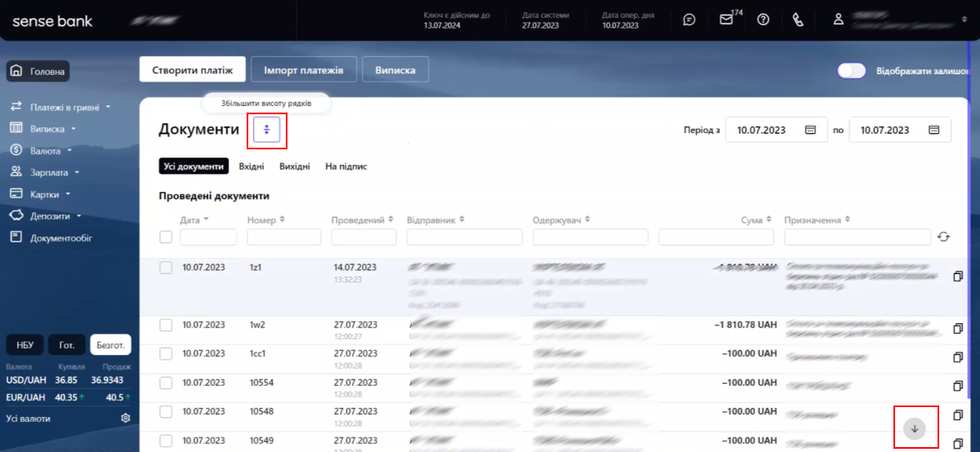
Task: Select the checkbox for document 1w2
Action: (x=166, y=325)
